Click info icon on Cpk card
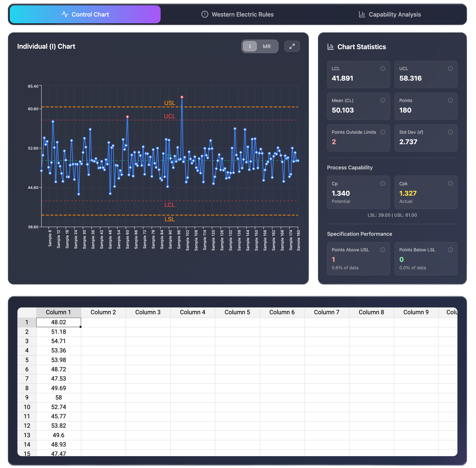This screenshot has height=468, width=476. 450,183
